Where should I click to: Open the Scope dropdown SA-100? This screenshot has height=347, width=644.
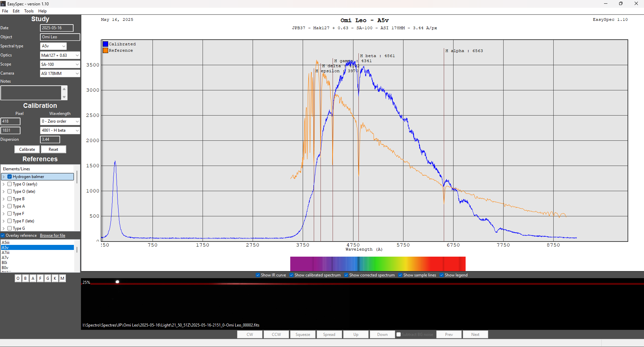(60, 64)
